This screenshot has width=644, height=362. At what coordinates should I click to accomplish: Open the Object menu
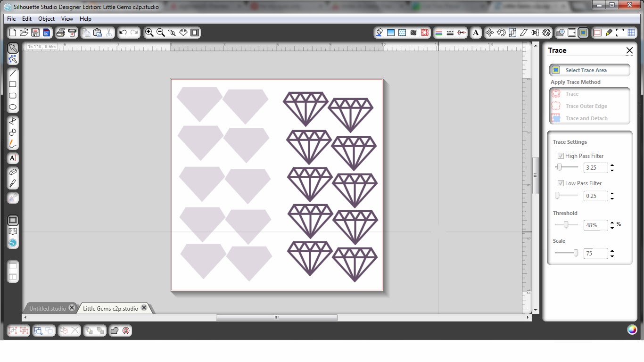pyautogui.click(x=47, y=19)
